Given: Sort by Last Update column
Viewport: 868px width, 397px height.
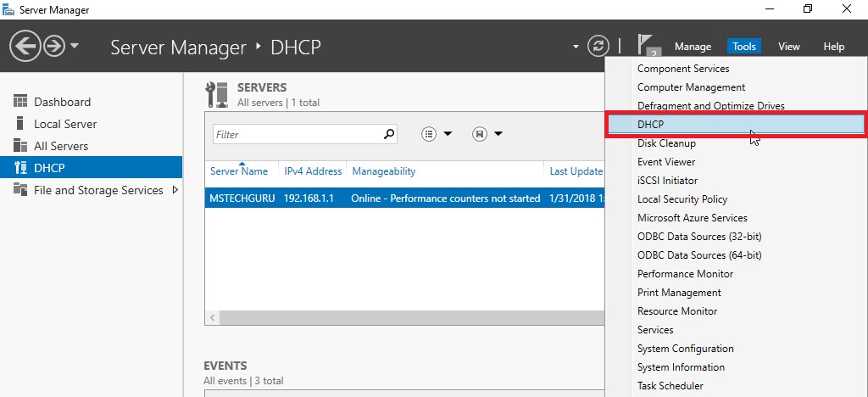Looking at the screenshot, I should pyautogui.click(x=576, y=171).
